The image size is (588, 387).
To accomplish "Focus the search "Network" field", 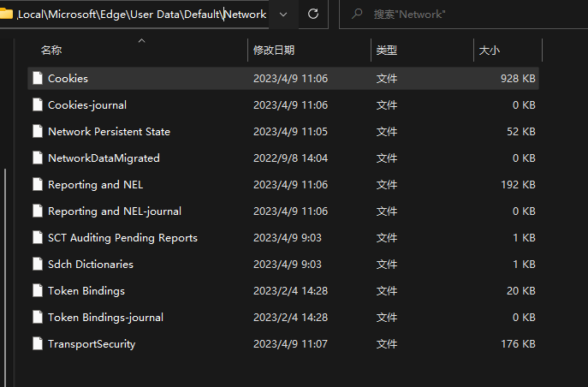I will point(463,15).
